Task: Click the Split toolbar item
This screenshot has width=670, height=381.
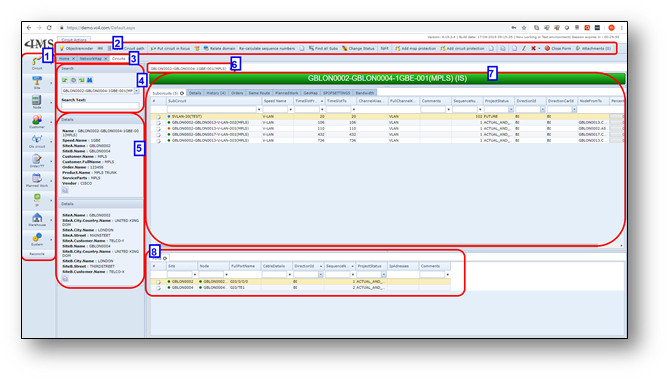Action: click(384, 49)
